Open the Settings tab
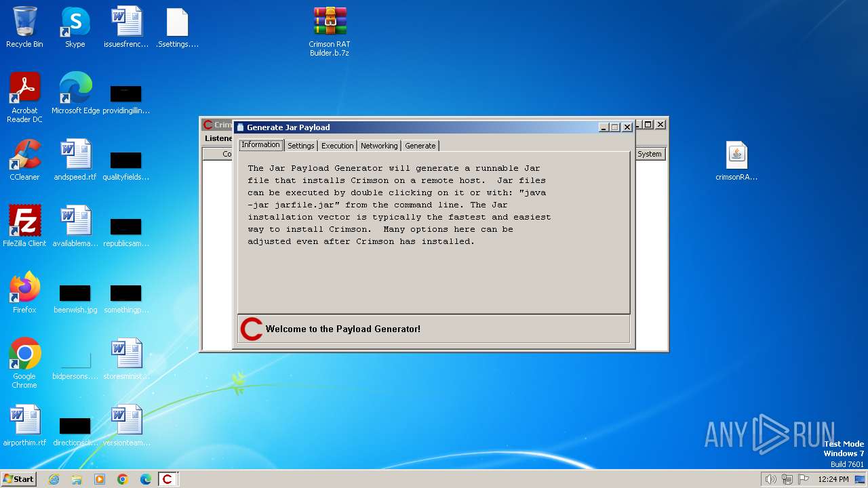Viewport: 868px width, 488px height. point(300,146)
